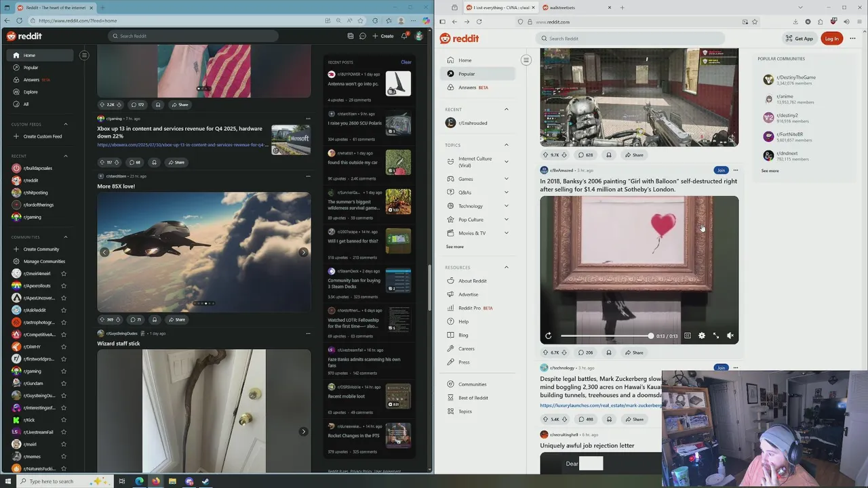Click the Reddit logo in the dark window
The image size is (868, 488).
coord(24,36)
